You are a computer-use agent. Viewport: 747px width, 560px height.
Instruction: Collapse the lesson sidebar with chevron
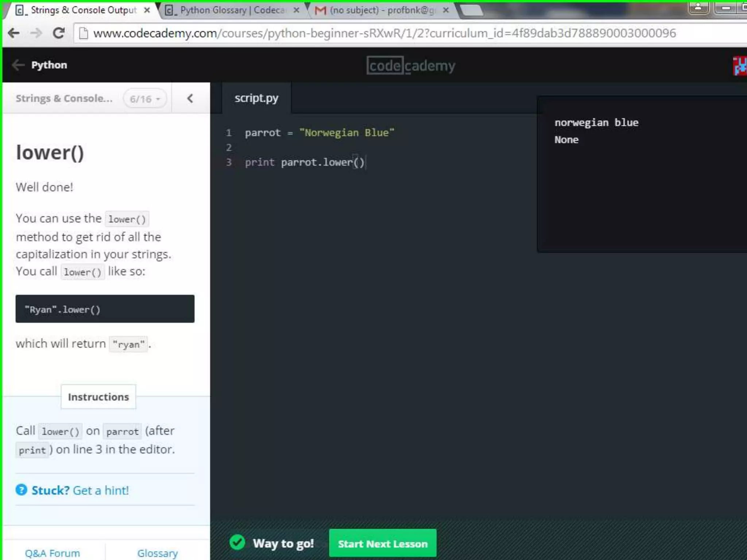click(x=190, y=98)
